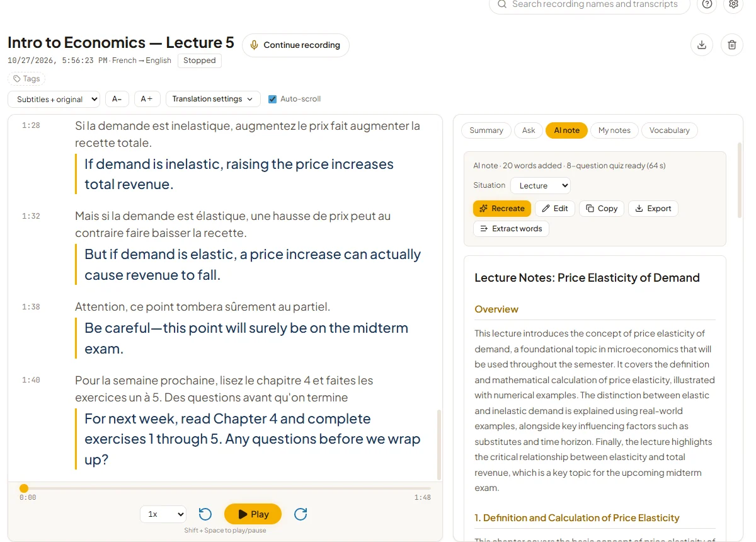The width and height of the screenshot is (756, 542).
Task: Toggle the Auto-scroll checkbox
Action: click(x=273, y=99)
